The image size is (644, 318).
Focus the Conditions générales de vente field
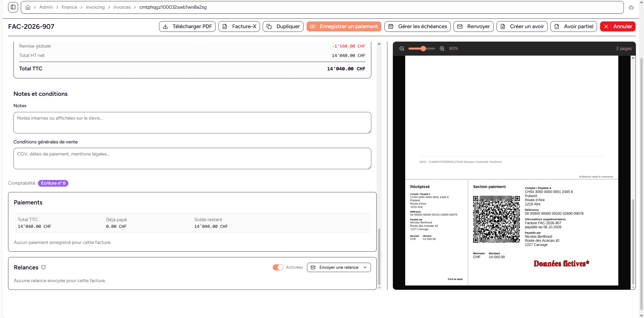point(192,158)
